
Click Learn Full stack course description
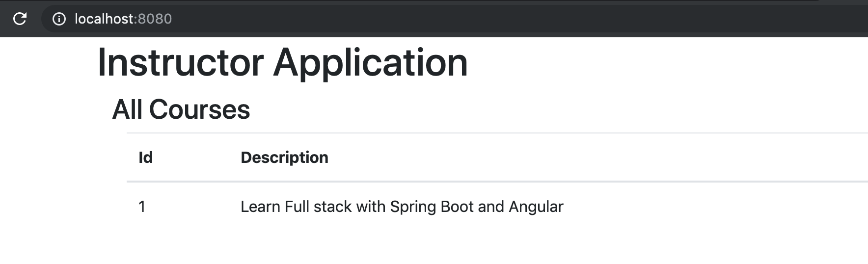[x=402, y=207]
